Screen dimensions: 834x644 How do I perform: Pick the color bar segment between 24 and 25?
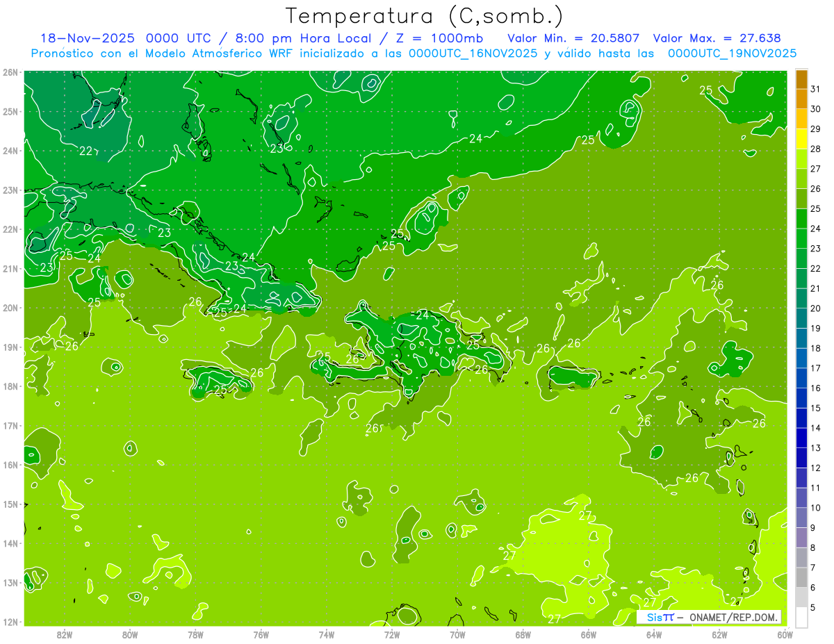coord(801,218)
